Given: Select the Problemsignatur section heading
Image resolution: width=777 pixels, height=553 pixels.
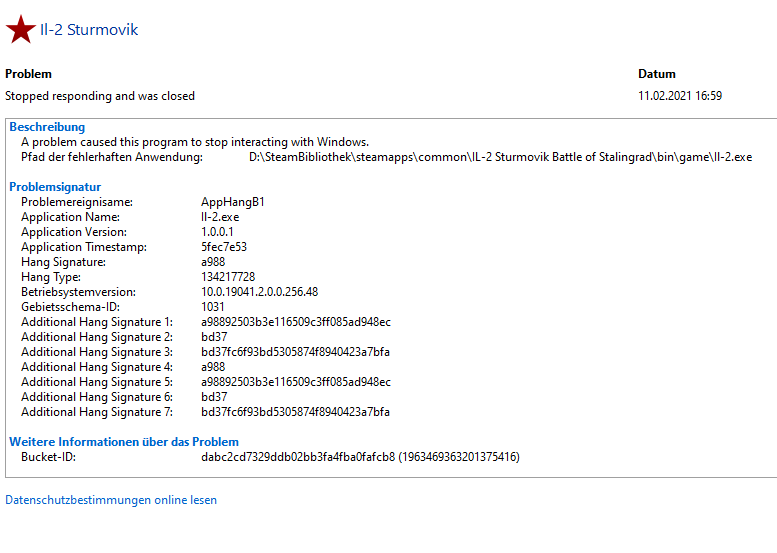Looking at the screenshot, I should (55, 187).
